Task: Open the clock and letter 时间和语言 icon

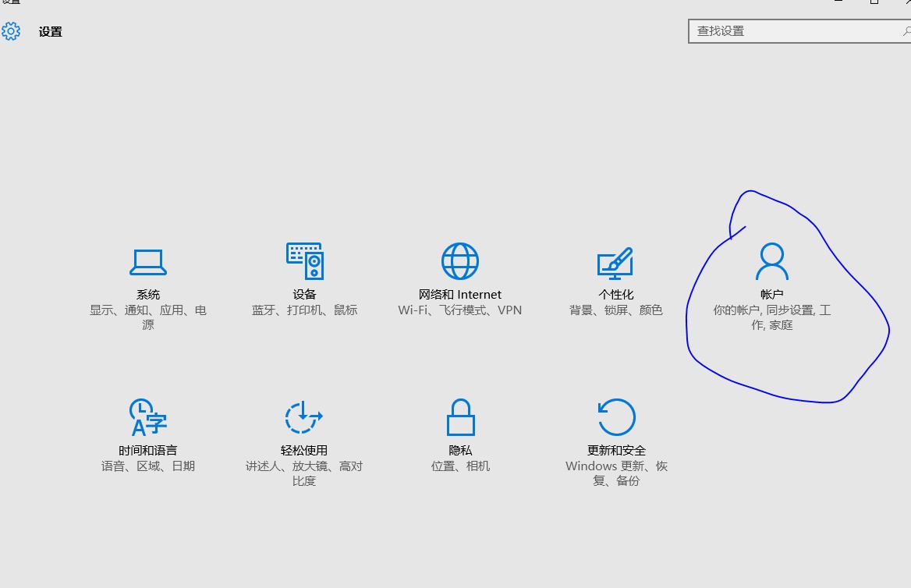Action: coord(148,417)
